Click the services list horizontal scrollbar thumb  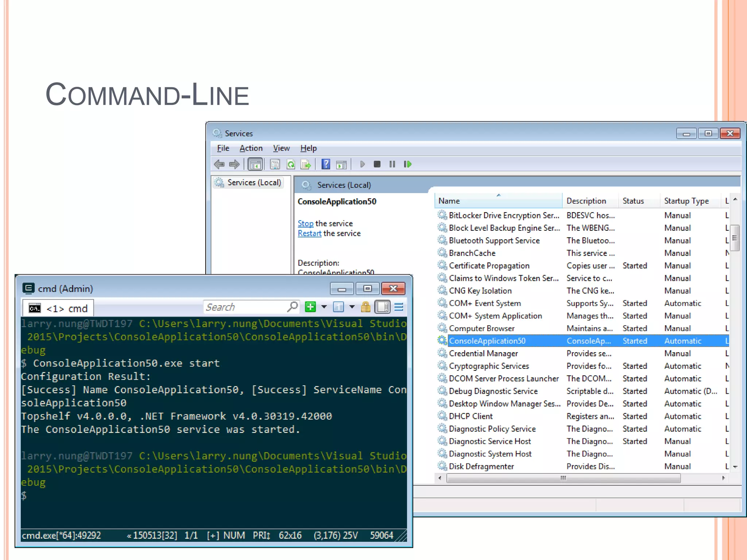tap(563, 478)
